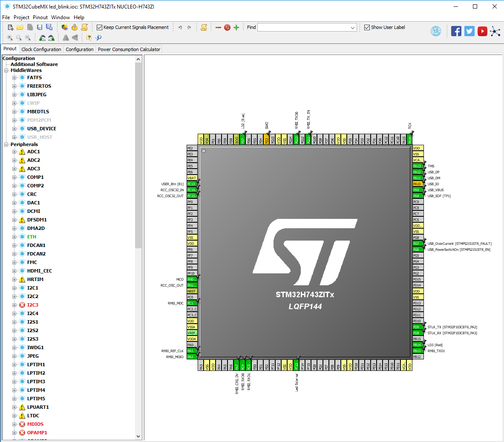Click the best-fit zoom magnifier icon
This screenshot has width=504, height=442.
point(19,38)
